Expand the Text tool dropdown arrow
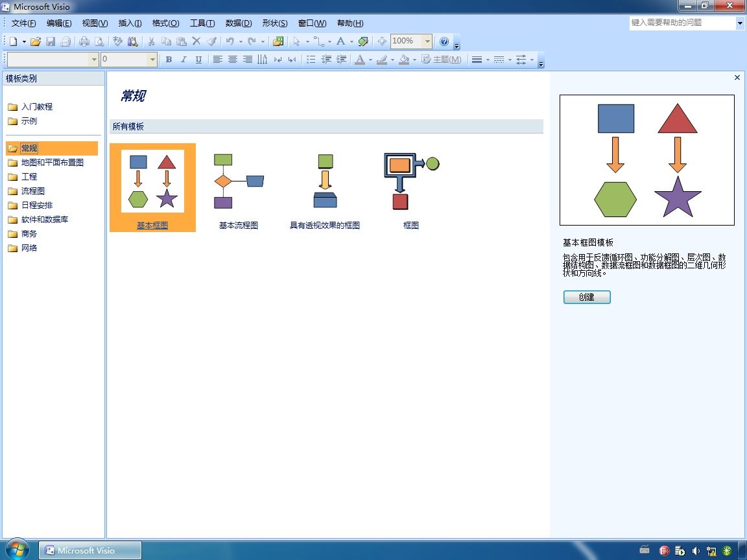The width and height of the screenshot is (747, 560). [x=351, y=41]
